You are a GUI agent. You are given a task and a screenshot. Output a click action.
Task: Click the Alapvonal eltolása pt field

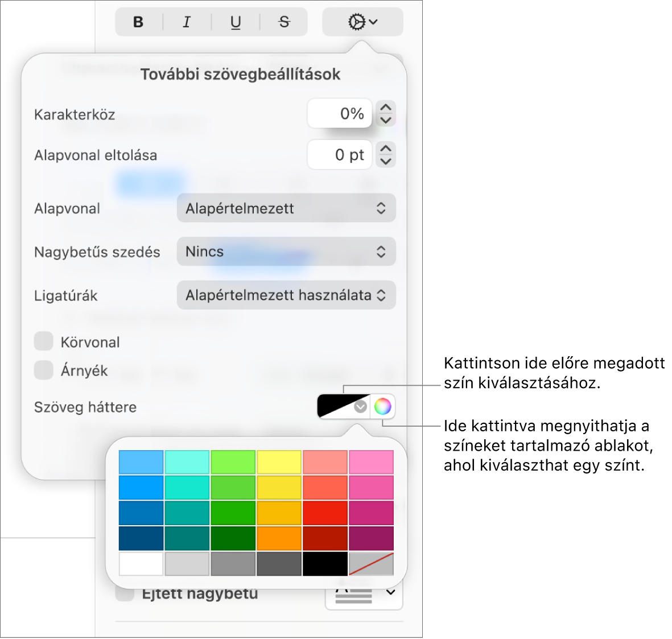(340, 155)
